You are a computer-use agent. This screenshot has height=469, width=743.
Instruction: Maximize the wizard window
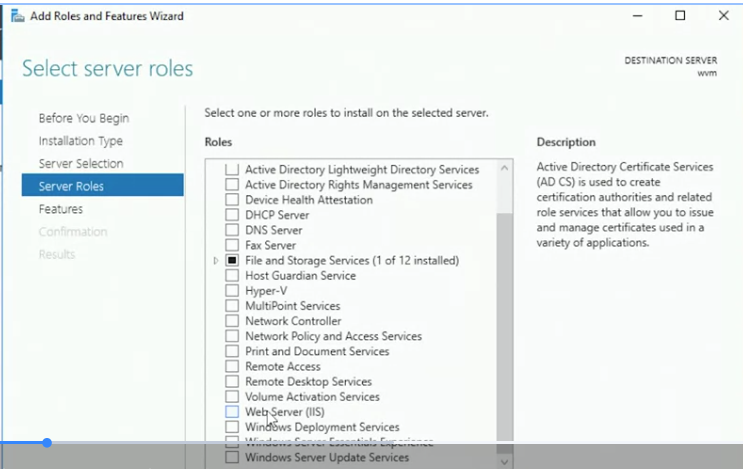(680, 16)
